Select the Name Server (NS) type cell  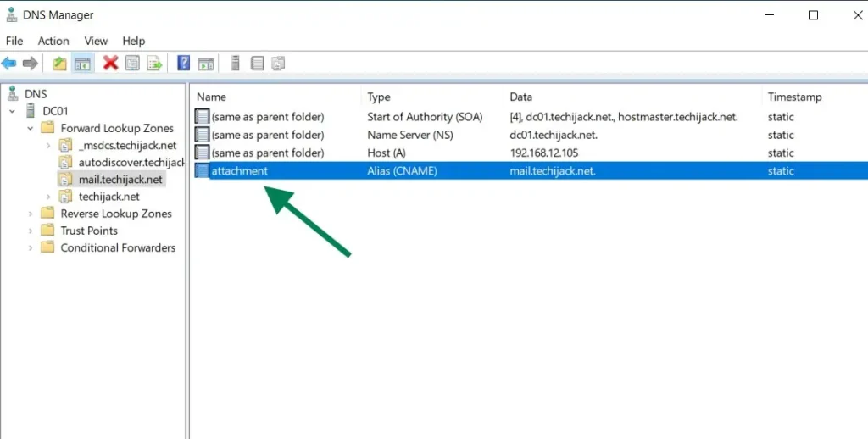click(x=409, y=135)
